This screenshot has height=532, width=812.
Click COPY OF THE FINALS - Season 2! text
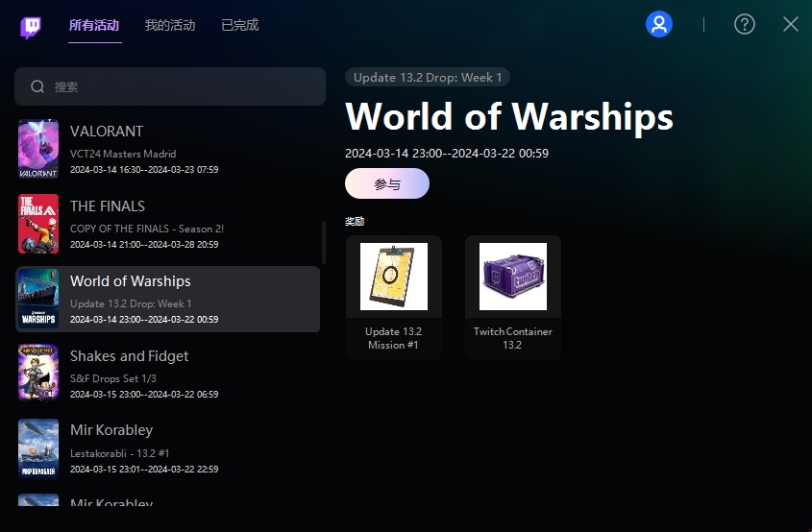pos(147,229)
